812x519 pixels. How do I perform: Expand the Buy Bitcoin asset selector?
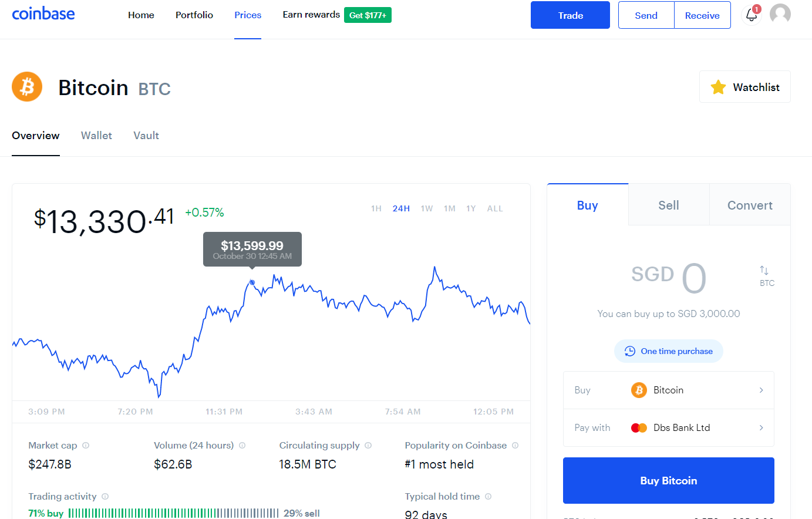point(669,390)
